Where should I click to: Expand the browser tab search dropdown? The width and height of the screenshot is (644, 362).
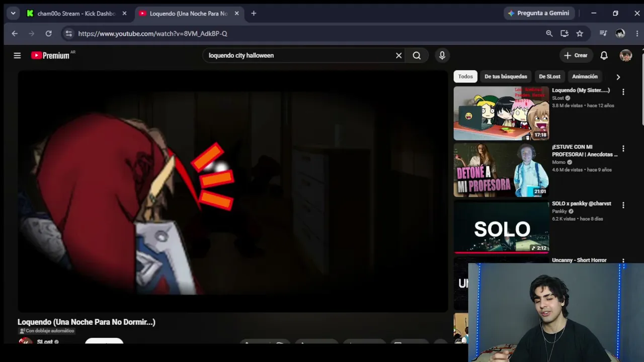[x=13, y=14]
